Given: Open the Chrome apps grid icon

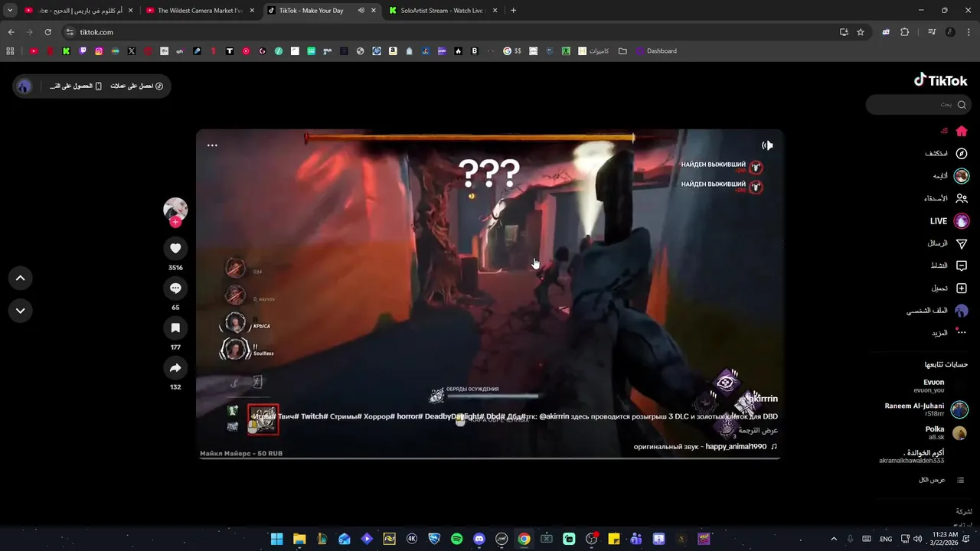Looking at the screenshot, I should (10, 51).
